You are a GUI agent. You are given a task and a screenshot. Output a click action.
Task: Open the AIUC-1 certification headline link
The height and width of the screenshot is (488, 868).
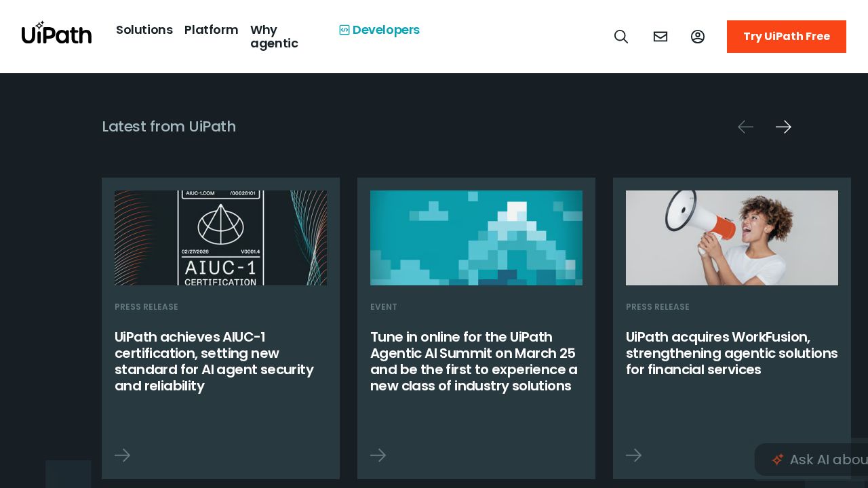pos(214,361)
